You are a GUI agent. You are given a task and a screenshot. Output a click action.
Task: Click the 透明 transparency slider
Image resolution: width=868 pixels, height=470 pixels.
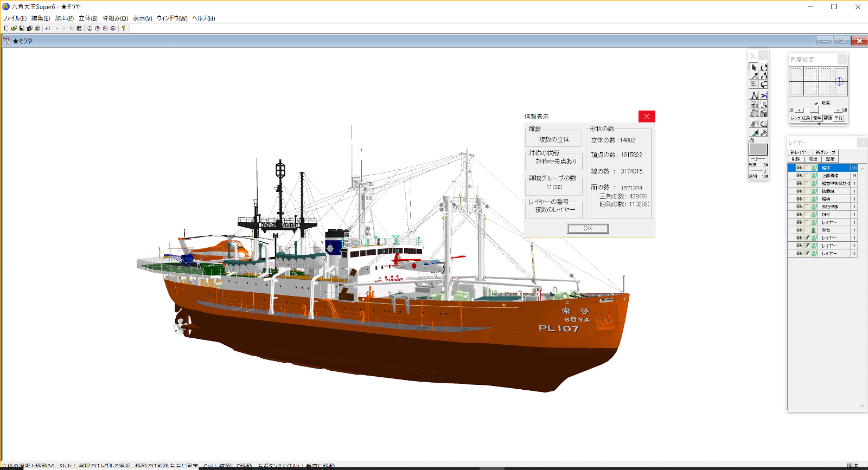pyautogui.click(x=758, y=171)
